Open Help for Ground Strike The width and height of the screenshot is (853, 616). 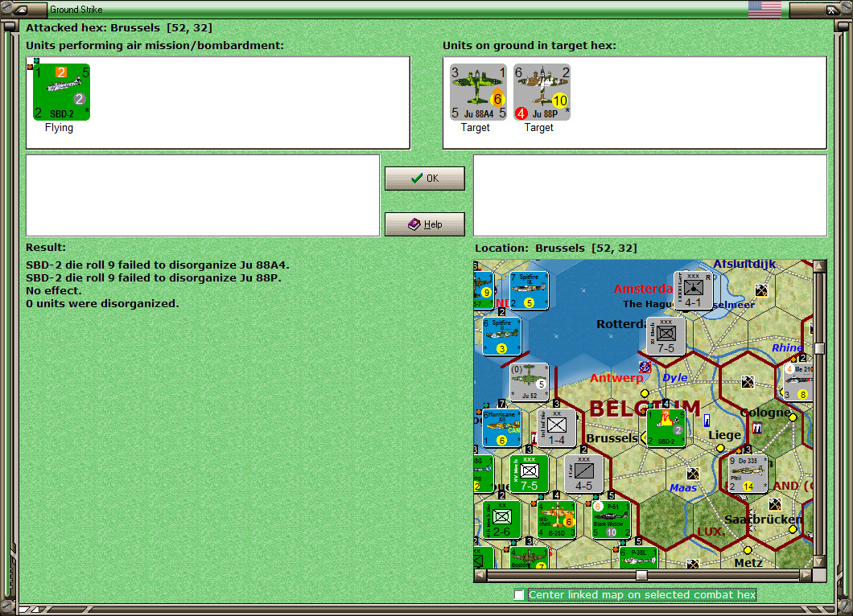425,224
